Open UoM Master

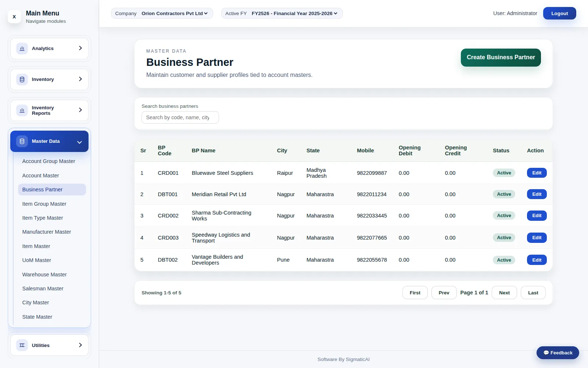52,260
